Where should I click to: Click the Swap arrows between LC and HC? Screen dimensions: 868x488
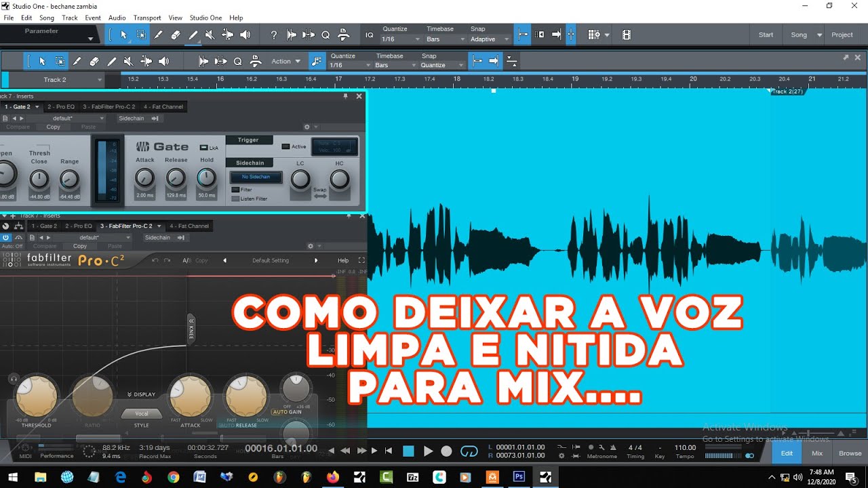[x=320, y=196]
